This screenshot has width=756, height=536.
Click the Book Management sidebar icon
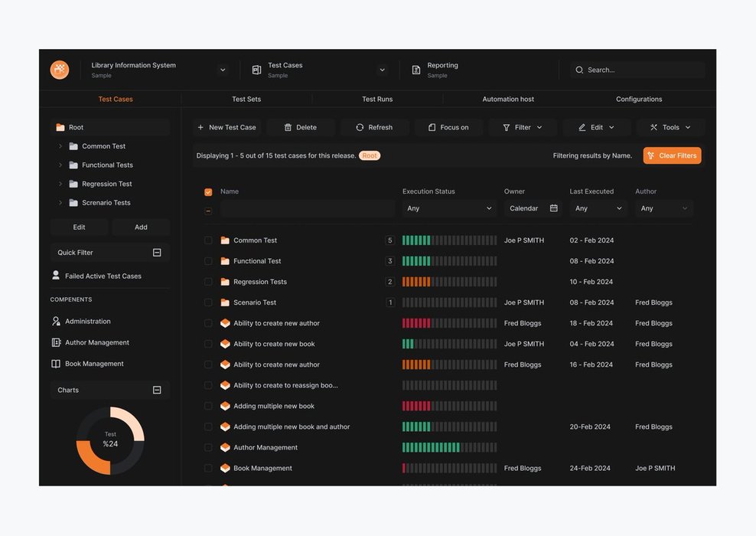[x=56, y=364]
